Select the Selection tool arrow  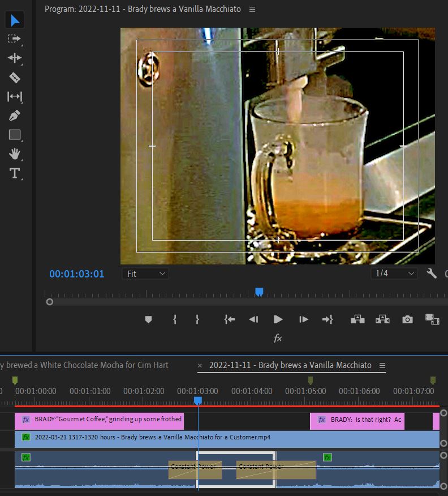15,20
